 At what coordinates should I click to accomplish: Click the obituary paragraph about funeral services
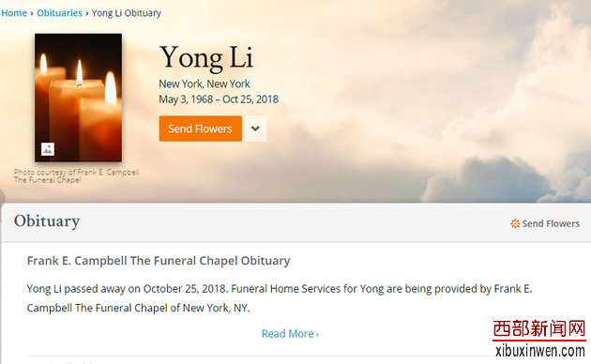pos(280,298)
